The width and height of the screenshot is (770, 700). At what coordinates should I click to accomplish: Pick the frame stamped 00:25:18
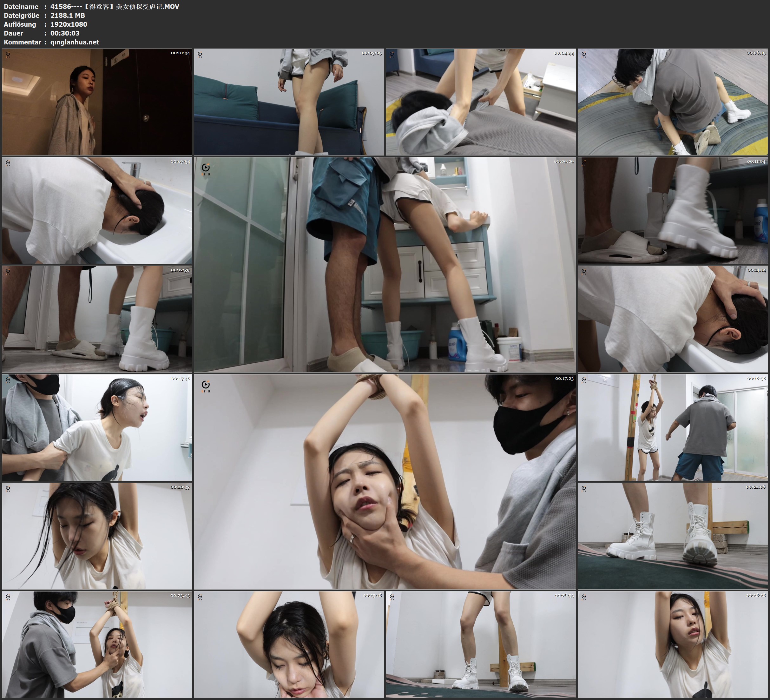click(x=289, y=644)
